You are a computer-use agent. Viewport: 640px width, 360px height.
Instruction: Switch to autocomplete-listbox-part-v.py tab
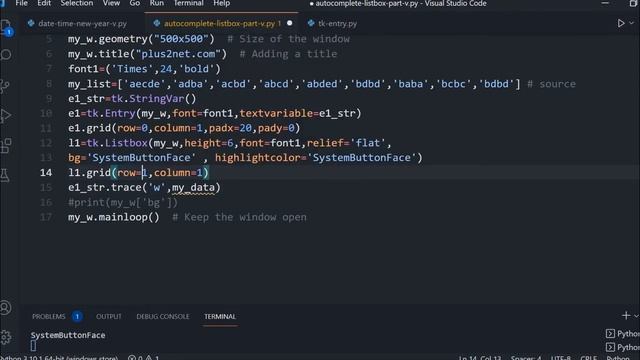[222, 23]
